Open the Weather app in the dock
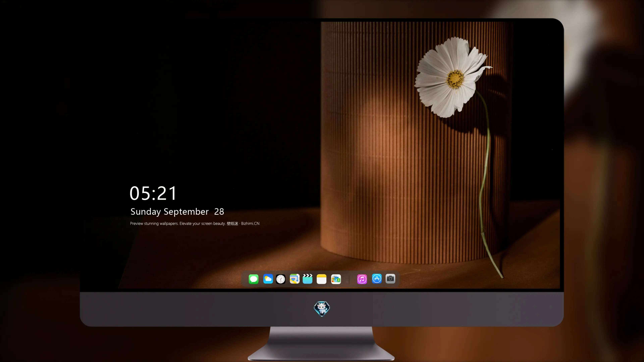This screenshot has height=362, width=644. point(268,279)
